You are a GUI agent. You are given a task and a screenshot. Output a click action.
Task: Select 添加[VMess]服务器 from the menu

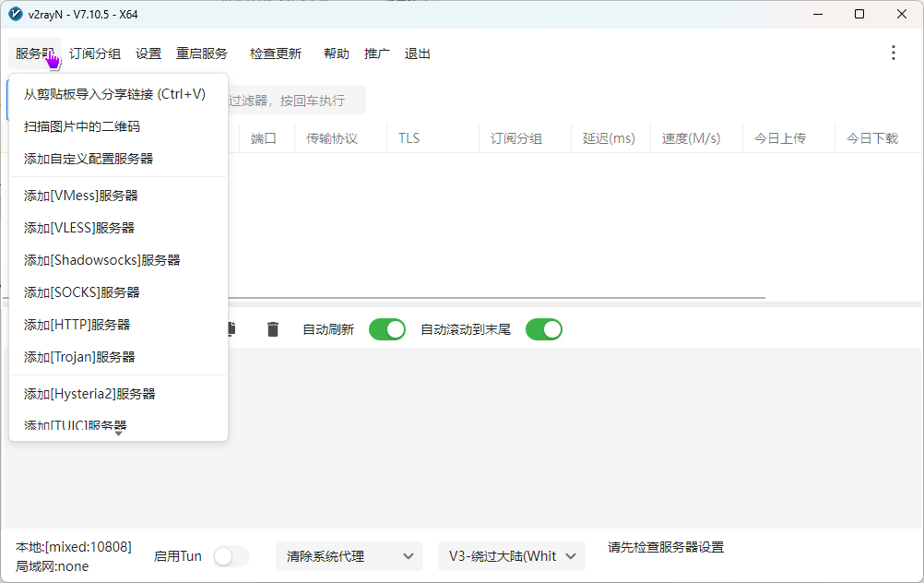pos(83,196)
